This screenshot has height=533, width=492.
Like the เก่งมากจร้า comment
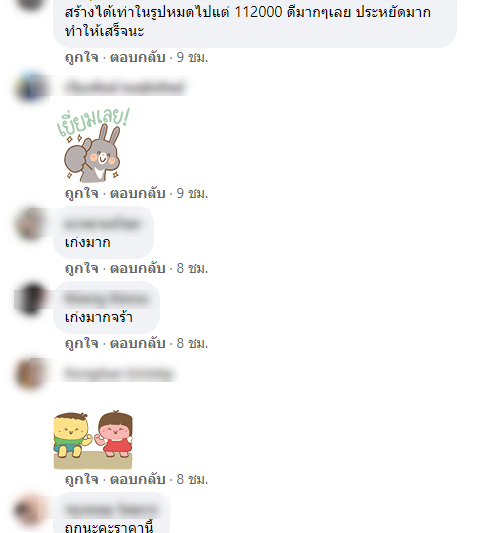[81, 343]
